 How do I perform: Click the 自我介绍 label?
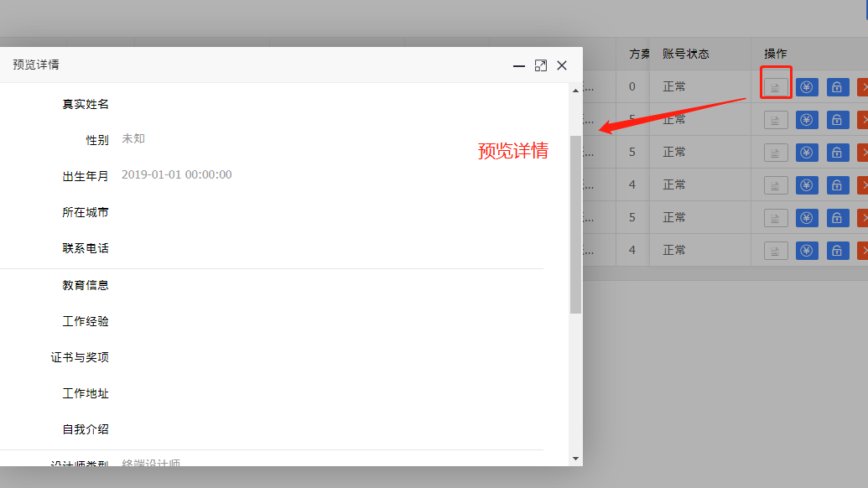tap(86, 428)
